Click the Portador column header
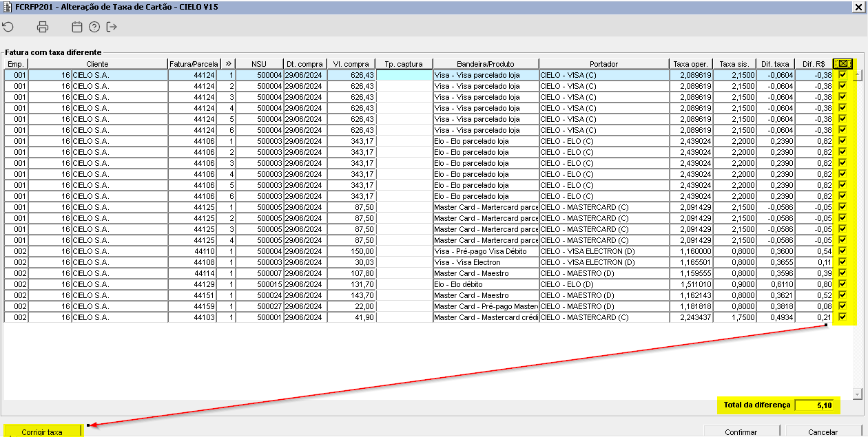Screen dimensions: 868x437 click(x=604, y=64)
